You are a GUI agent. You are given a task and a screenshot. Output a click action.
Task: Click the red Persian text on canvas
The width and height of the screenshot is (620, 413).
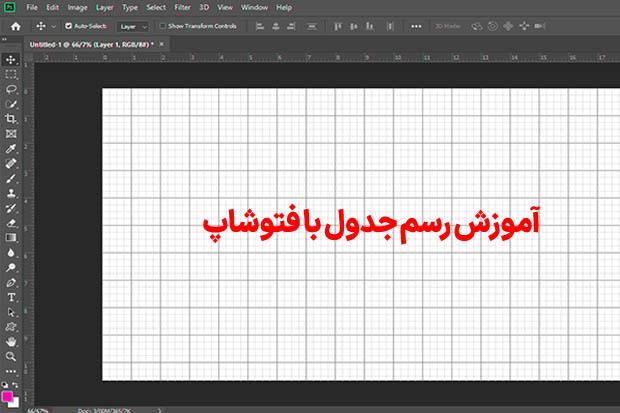(x=371, y=224)
